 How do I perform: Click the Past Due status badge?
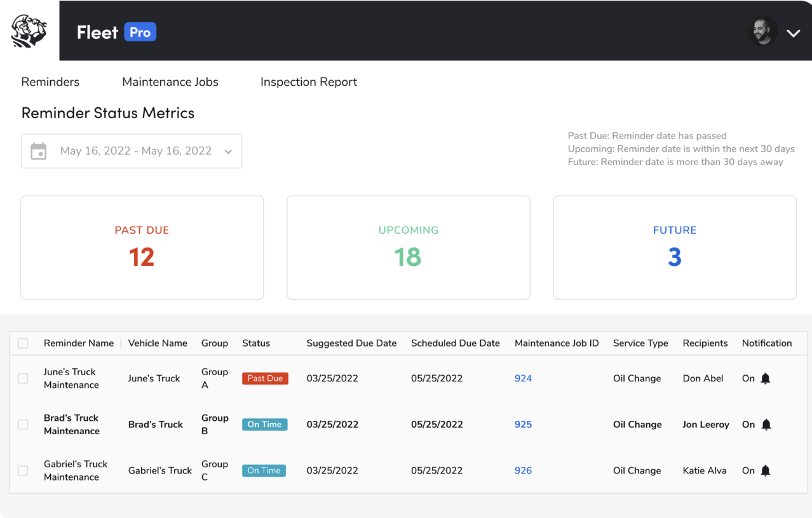[265, 378]
